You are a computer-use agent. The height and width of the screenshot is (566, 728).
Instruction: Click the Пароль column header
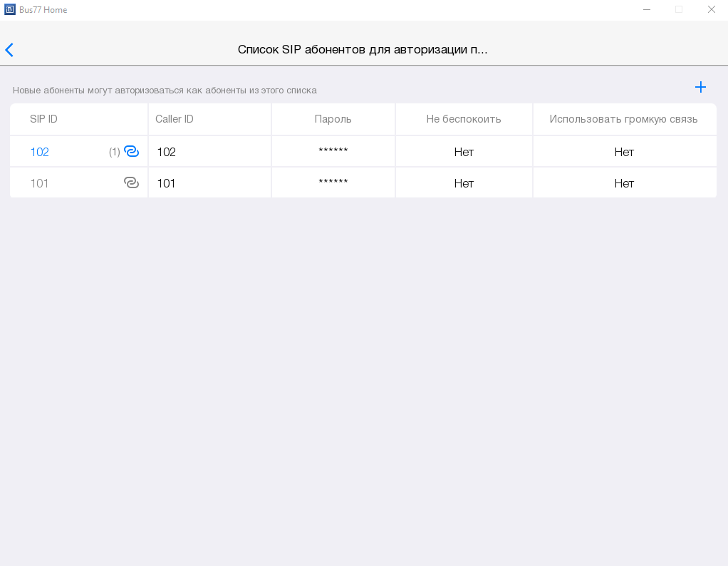pyautogui.click(x=333, y=119)
